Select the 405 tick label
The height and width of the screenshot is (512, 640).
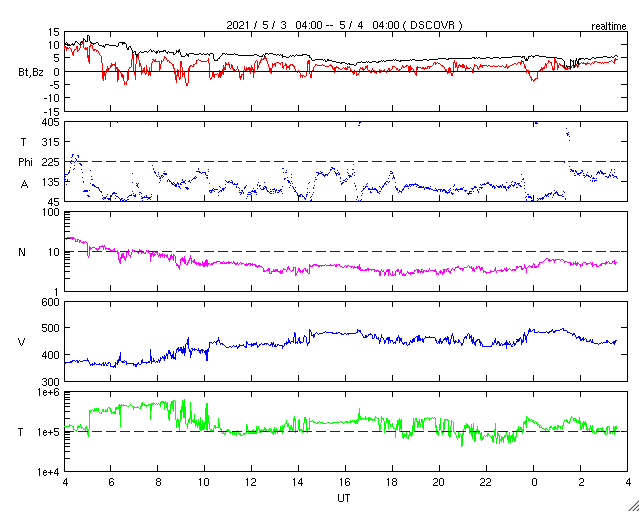[51, 122]
